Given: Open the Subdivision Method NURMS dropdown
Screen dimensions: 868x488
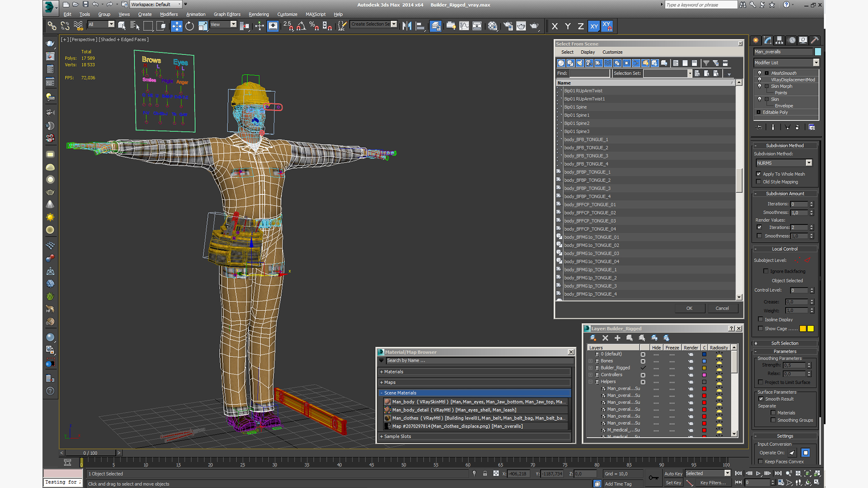Looking at the screenshot, I should tap(809, 163).
